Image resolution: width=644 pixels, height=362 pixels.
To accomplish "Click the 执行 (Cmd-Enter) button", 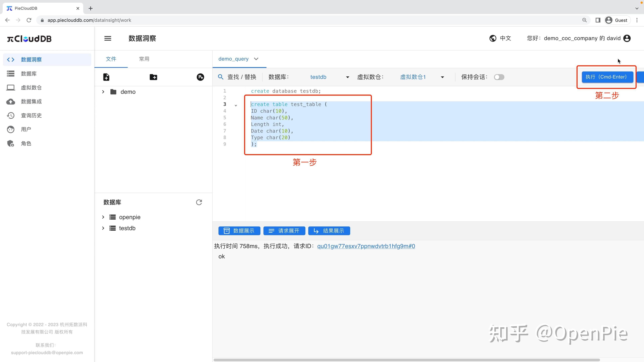I will 607,77.
